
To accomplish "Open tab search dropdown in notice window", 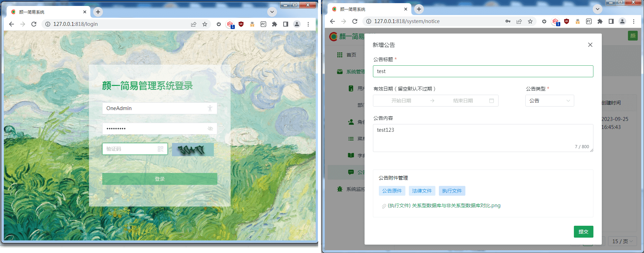I will 598,9.
